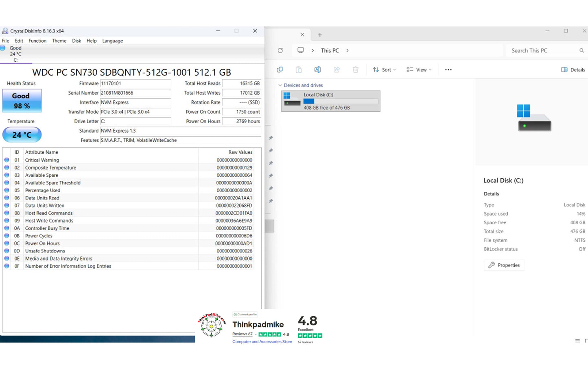Click the paste clipboard icon
Viewport: 588px width, 369px height.
(299, 70)
